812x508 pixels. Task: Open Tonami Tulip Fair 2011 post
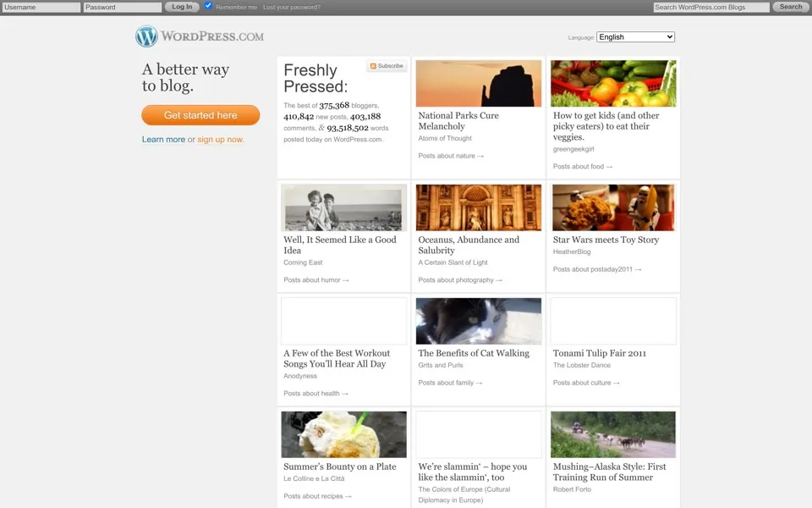[600, 353]
